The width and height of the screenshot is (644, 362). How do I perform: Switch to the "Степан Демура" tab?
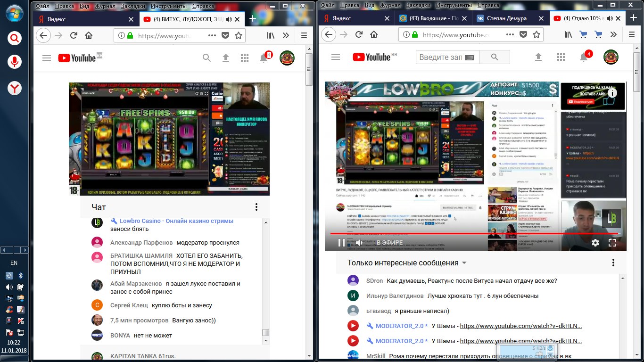[x=510, y=19]
